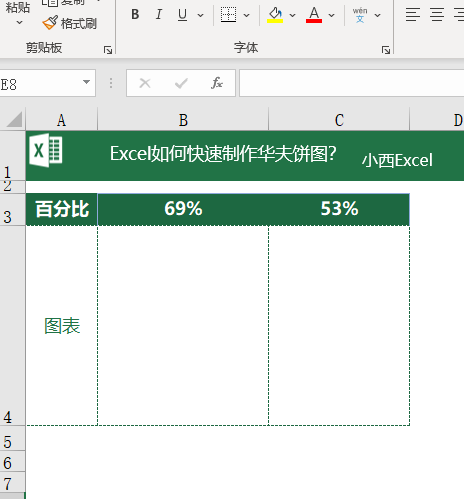Click the 百分比 cell
This screenshot has width=464, height=499.
(62, 209)
